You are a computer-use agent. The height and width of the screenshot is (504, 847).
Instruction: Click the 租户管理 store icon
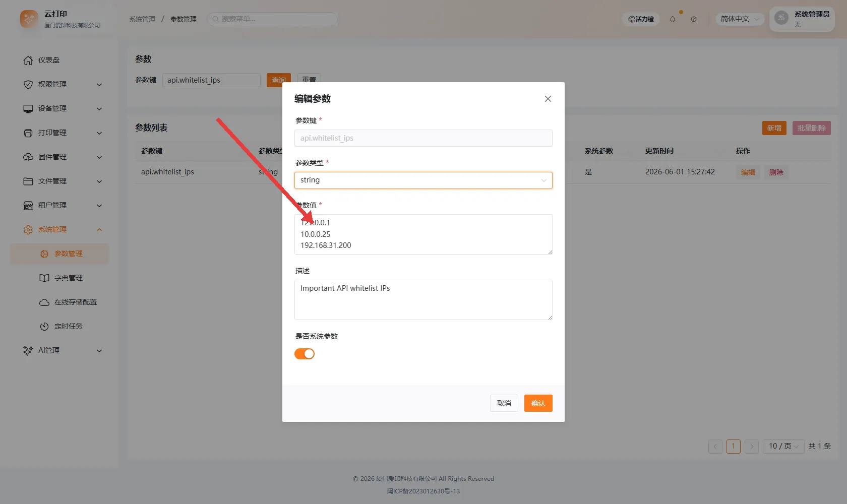pyautogui.click(x=28, y=206)
